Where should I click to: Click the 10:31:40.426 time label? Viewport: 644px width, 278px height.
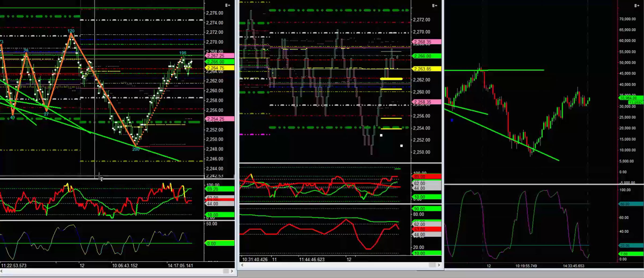(x=255, y=260)
